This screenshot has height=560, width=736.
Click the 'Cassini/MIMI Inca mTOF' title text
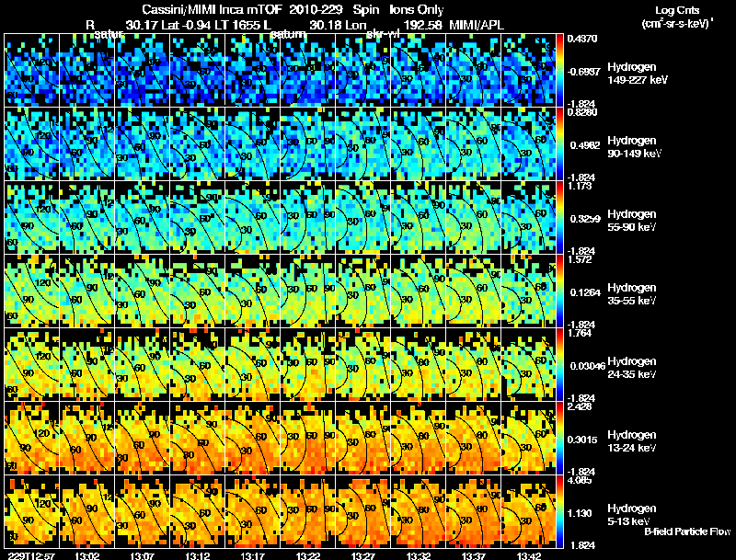tap(212, 9)
